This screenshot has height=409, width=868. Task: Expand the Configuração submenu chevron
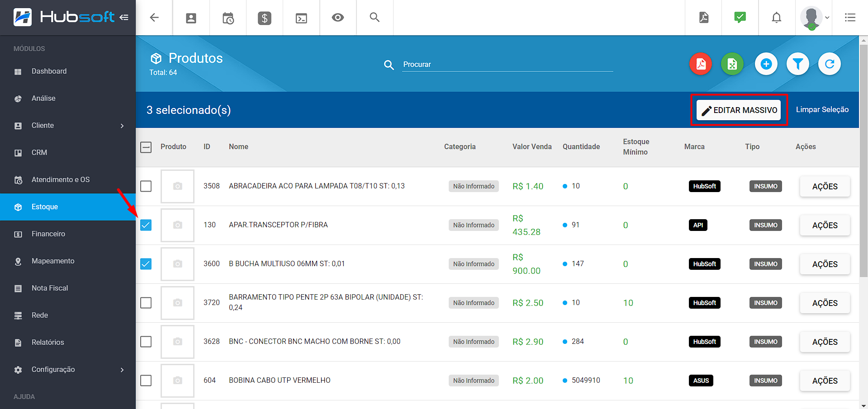point(122,370)
